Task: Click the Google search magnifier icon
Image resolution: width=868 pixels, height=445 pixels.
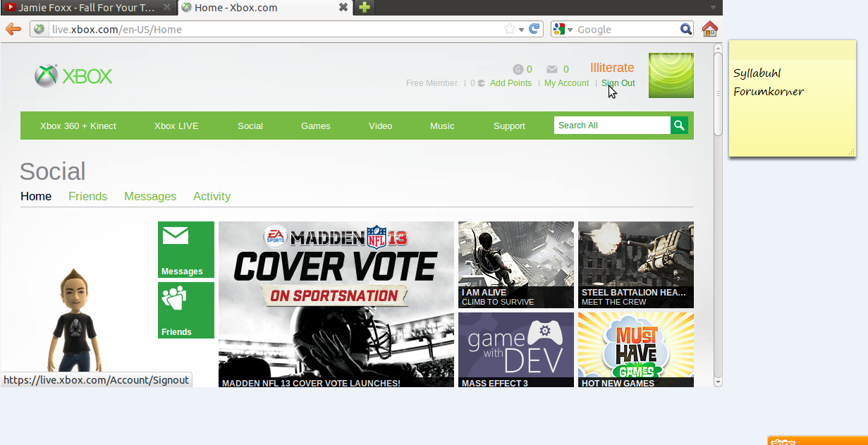Action: [686, 29]
